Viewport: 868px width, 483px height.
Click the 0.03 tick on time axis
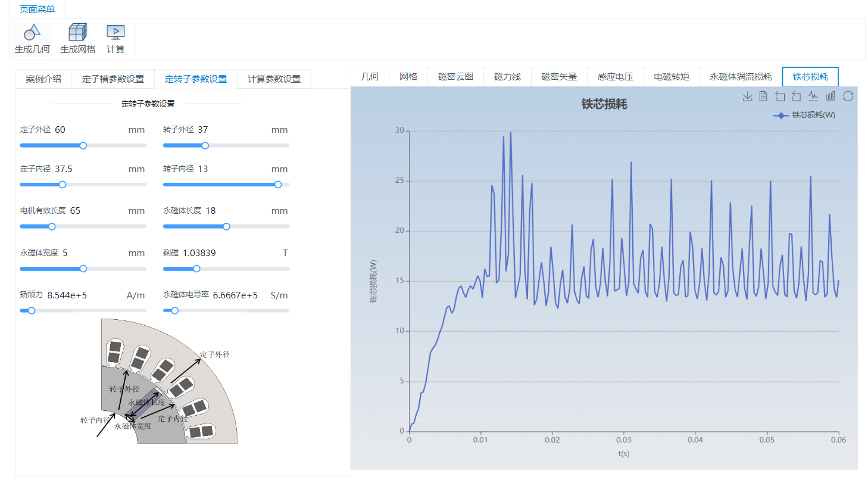(x=624, y=440)
